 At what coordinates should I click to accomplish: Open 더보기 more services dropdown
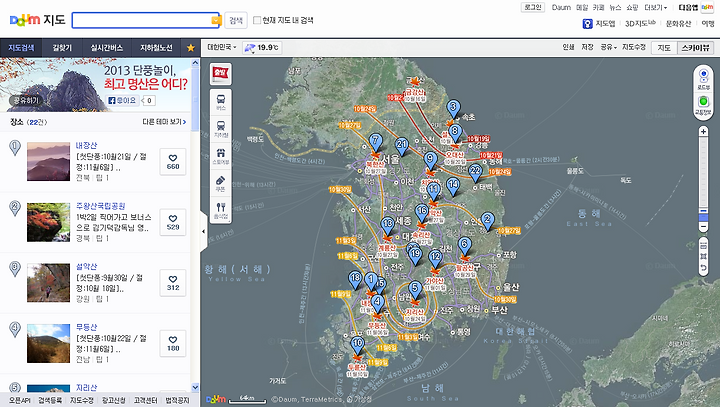click(x=655, y=7)
